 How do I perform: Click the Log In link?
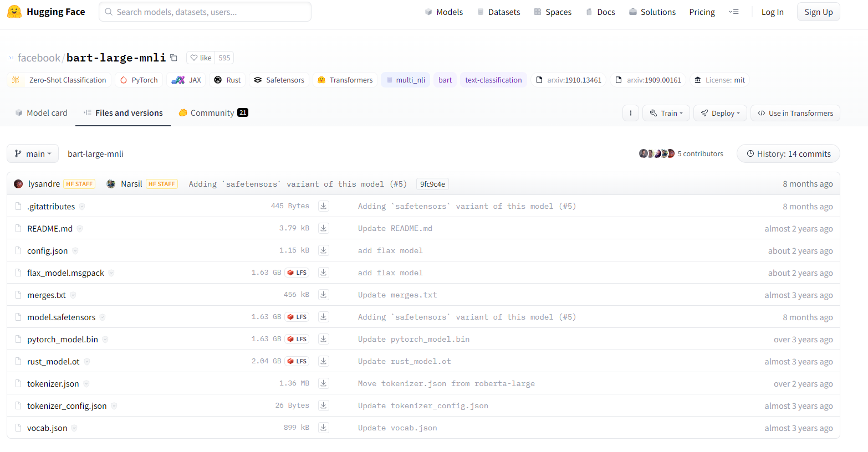coord(772,12)
